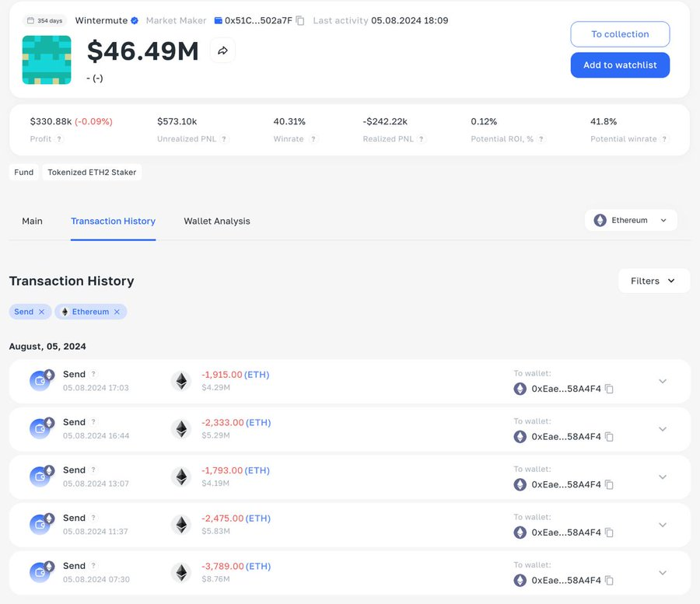Click the -1,793.00 (ETH) amount

pyautogui.click(x=236, y=470)
